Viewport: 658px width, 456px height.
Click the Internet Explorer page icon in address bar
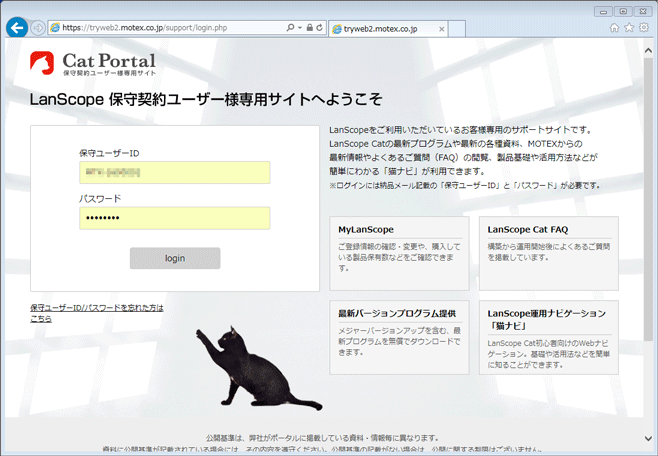click(x=55, y=28)
